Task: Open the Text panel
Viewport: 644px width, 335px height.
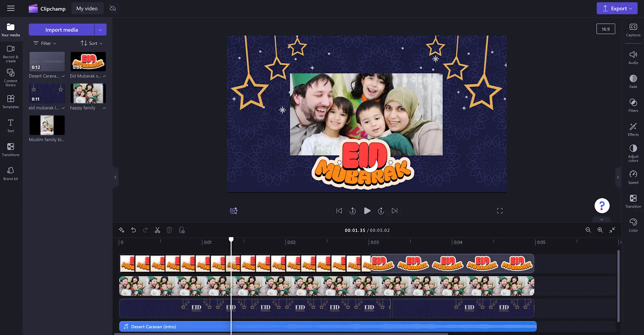Action: (x=10, y=126)
